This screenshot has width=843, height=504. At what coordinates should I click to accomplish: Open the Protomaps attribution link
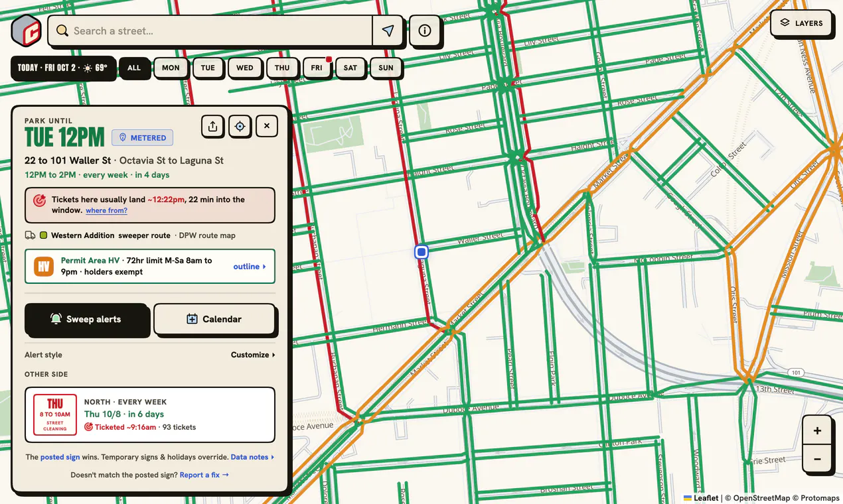pyautogui.click(x=820, y=498)
